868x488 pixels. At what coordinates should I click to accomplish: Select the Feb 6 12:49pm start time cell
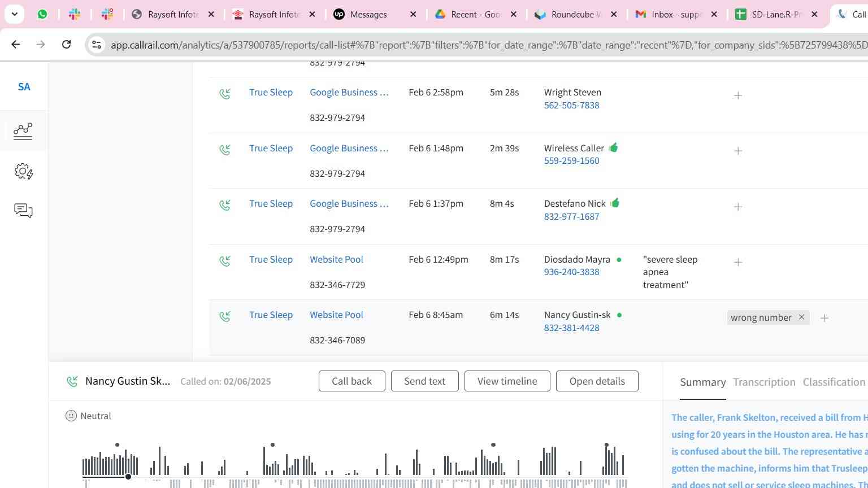coord(439,259)
